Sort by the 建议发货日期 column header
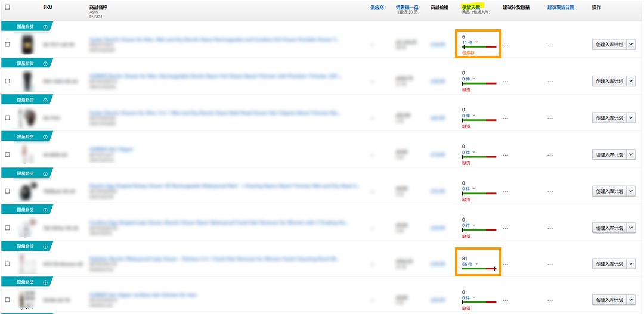 pyautogui.click(x=561, y=7)
